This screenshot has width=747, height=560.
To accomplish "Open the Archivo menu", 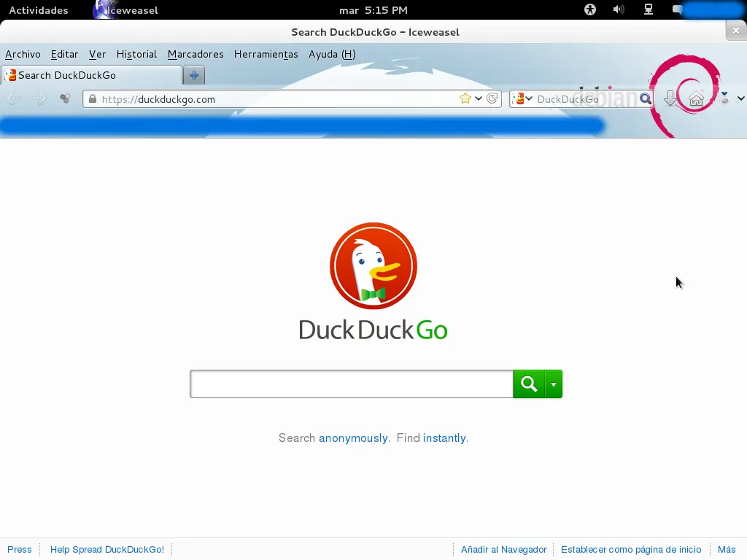I will point(23,54).
